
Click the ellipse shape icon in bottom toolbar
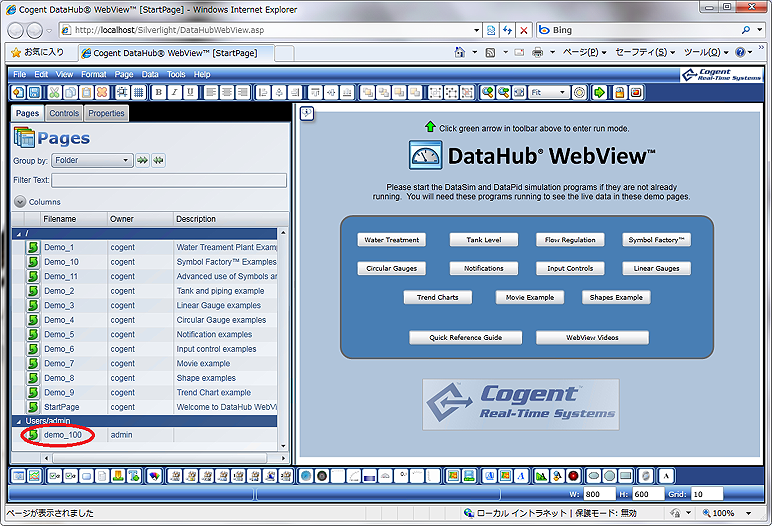(594, 476)
